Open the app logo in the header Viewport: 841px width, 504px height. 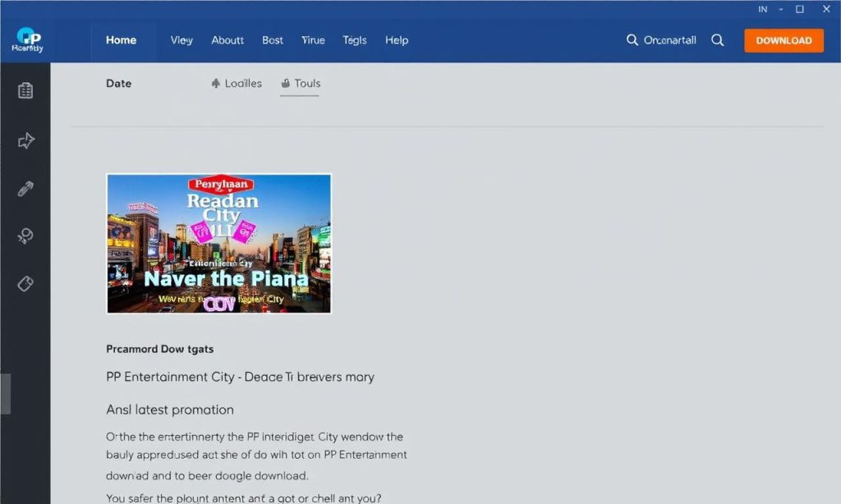tap(27, 39)
